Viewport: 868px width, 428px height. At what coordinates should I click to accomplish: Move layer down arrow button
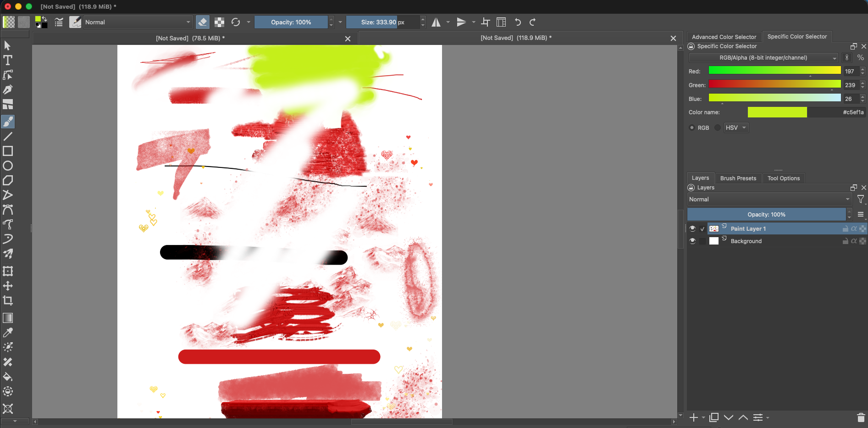729,417
